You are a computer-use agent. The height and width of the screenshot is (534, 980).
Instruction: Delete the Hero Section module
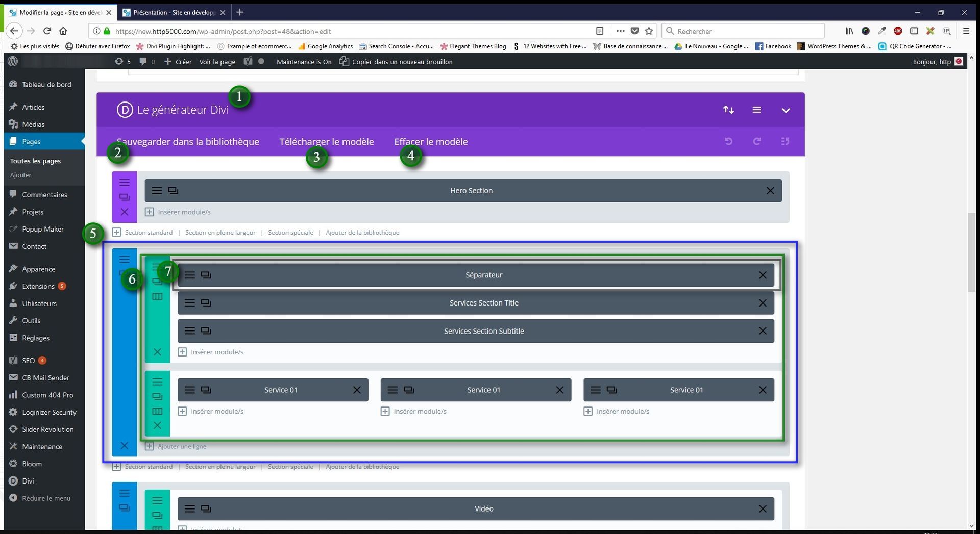click(x=770, y=191)
